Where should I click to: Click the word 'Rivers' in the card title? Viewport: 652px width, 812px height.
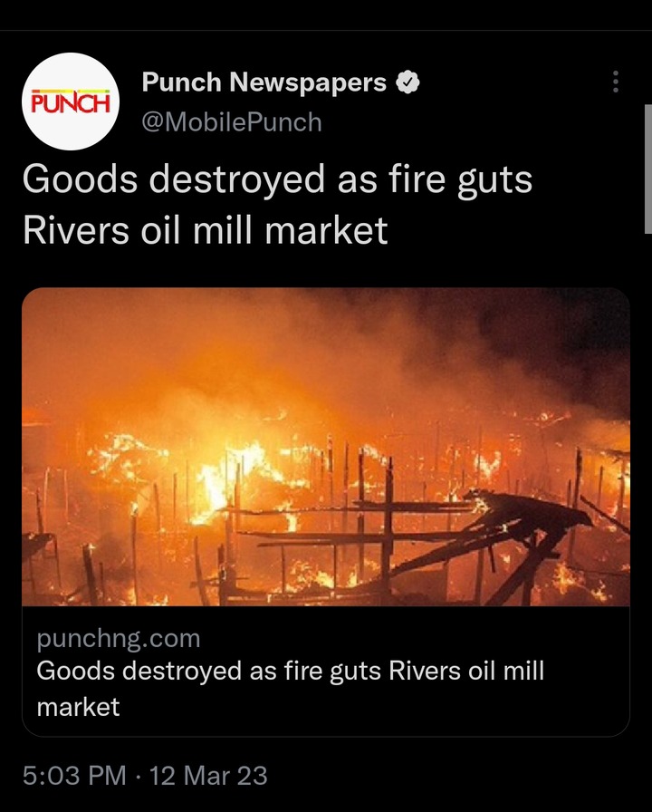point(425,672)
